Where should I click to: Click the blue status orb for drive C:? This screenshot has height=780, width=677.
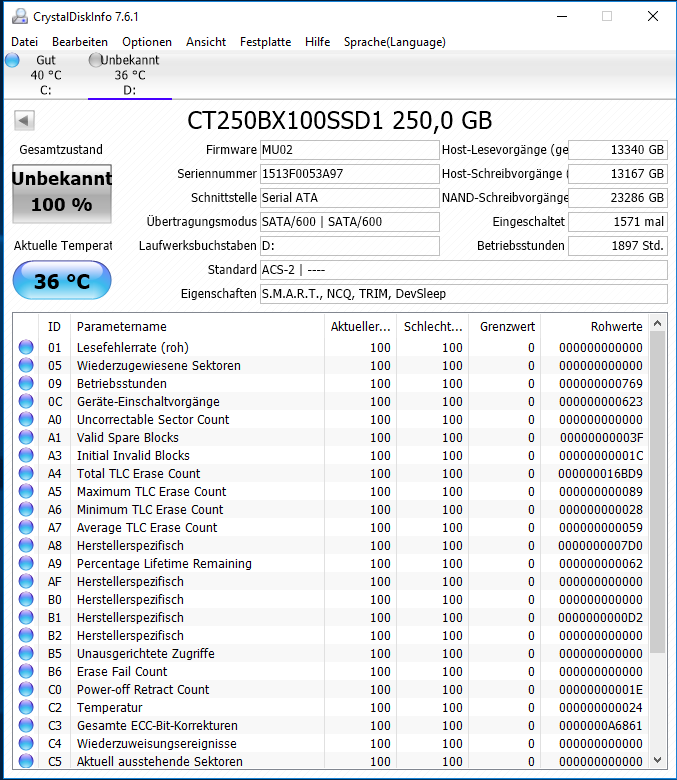click(12, 60)
